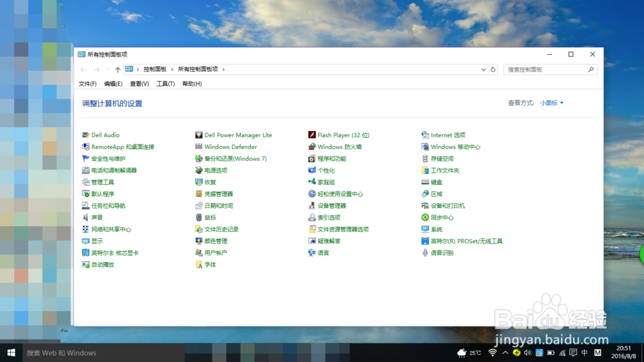644x362 pixels.
Task: Click the RemoteApp 和桌面连接 icon
Action: (86, 147)
